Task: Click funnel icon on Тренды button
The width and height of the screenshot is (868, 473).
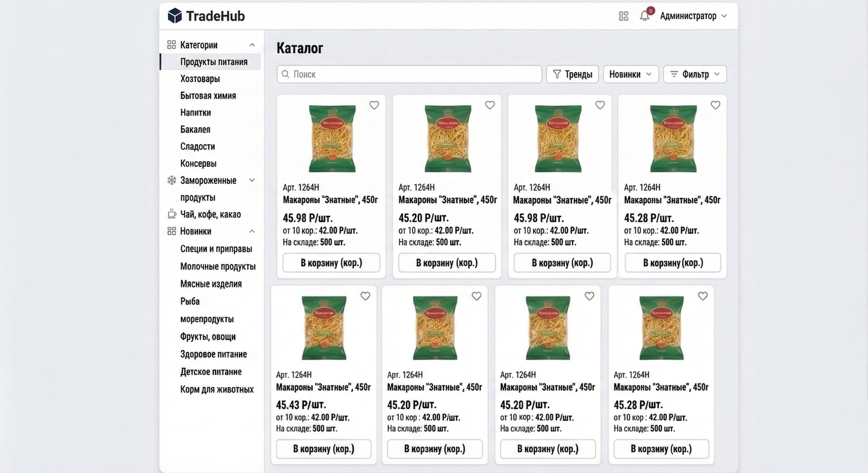Action: tap(557, 74)
